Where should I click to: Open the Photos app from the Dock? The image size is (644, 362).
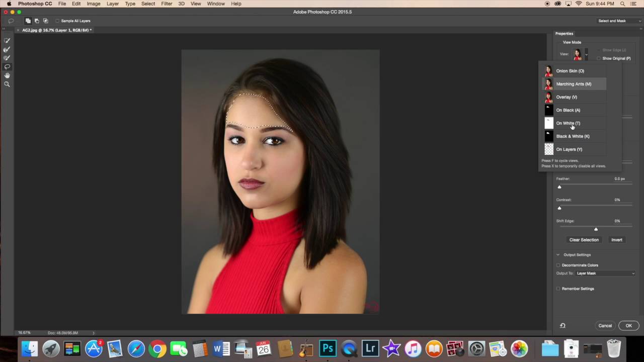click(519, 348)
